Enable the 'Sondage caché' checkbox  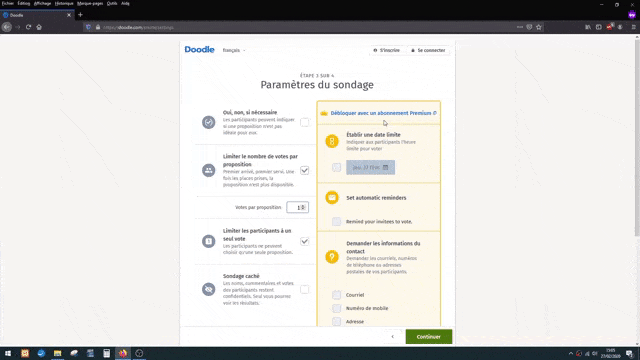point(304,289)
